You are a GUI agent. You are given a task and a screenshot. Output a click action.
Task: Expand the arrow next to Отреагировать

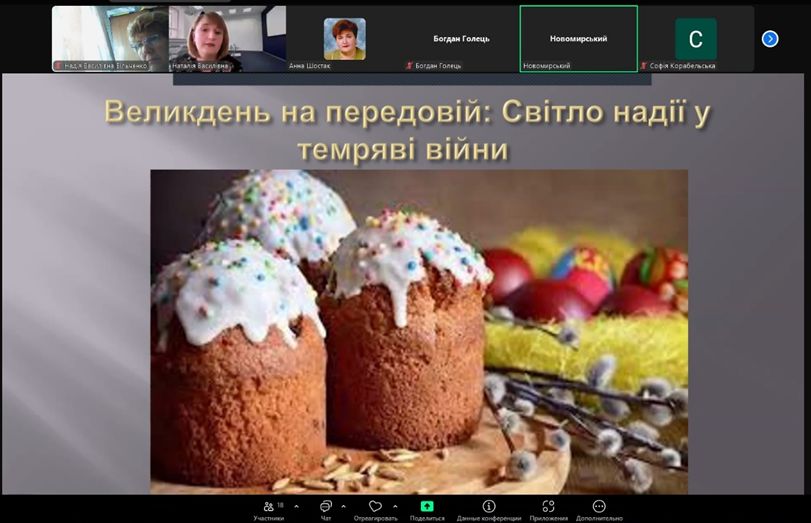pyautogui.click(x=396, y=506)
